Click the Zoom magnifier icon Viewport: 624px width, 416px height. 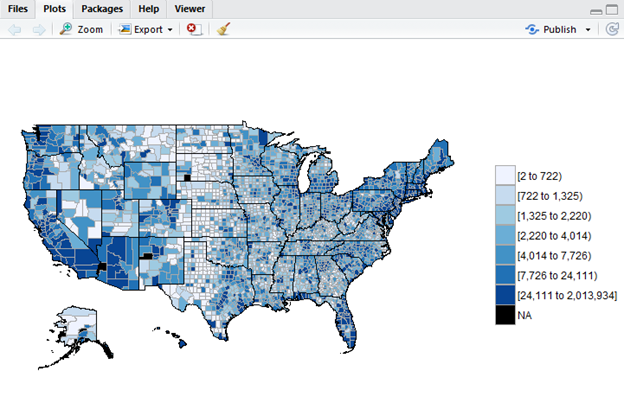[x=66, y=29]
